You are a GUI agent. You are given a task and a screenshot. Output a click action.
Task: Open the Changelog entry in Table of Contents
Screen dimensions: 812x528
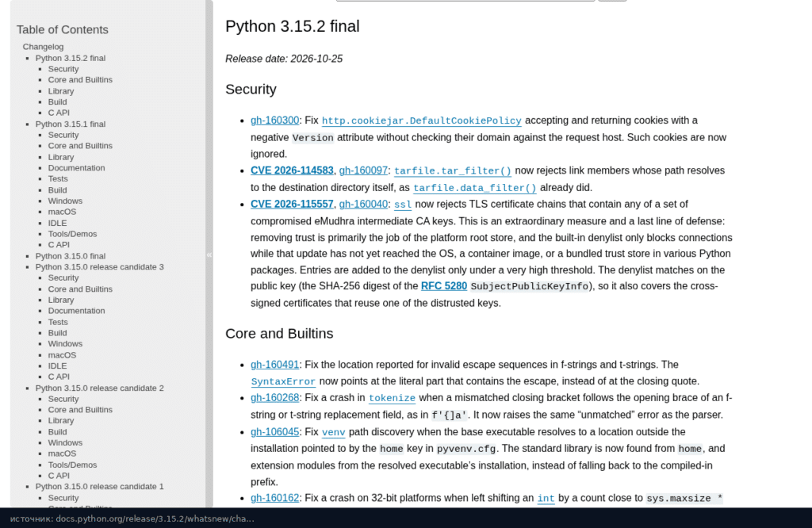pyautogui.click(x=43, y=47)
